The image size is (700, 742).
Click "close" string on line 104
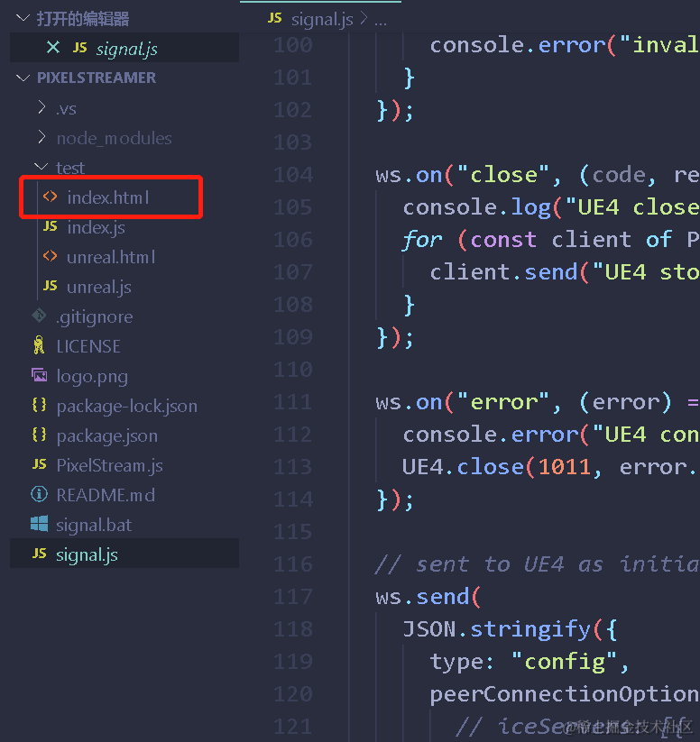point(503,175)
